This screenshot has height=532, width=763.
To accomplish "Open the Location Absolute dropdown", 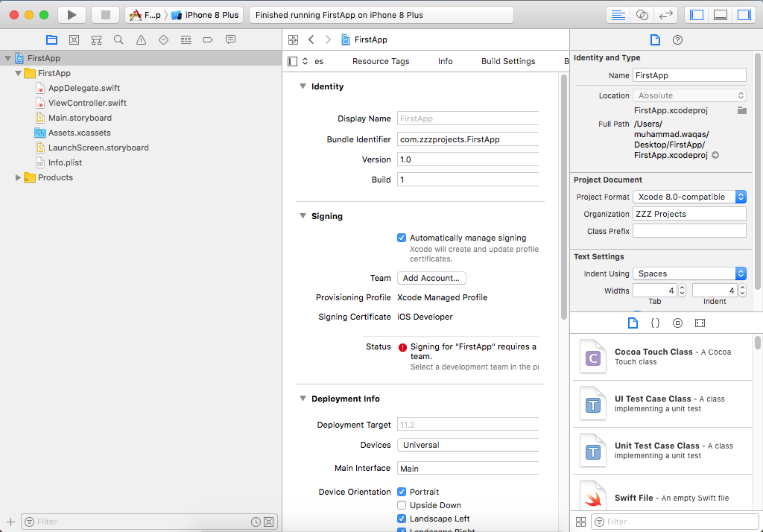I will coord(689,95).
